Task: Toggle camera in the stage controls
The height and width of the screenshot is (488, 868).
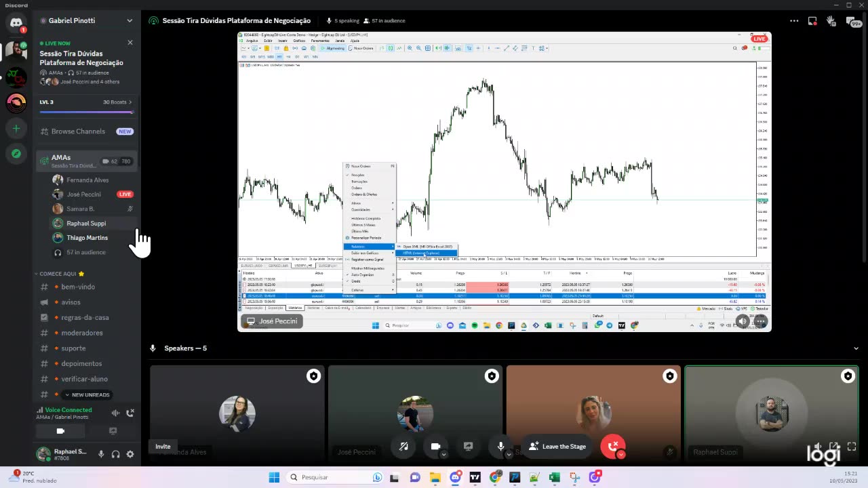Action: [x=435, y=447]
